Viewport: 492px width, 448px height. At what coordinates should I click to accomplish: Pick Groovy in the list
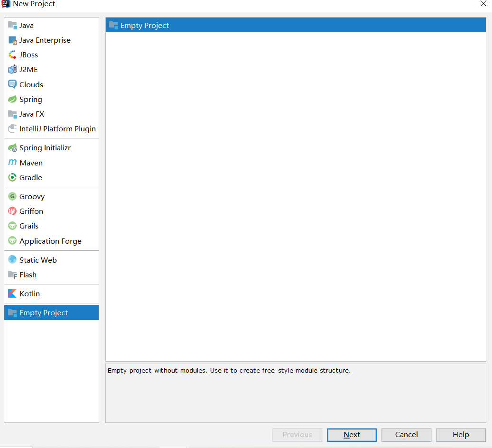click(51, 196)
